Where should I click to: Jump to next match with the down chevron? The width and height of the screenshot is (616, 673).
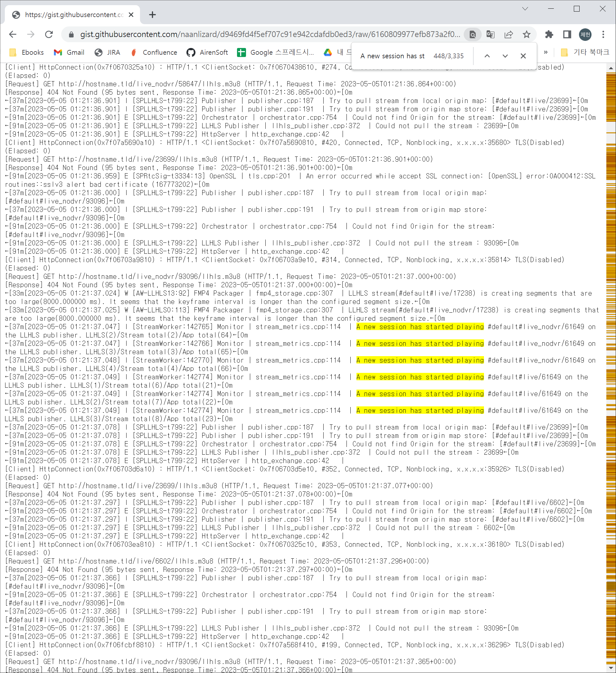[505, 56]
